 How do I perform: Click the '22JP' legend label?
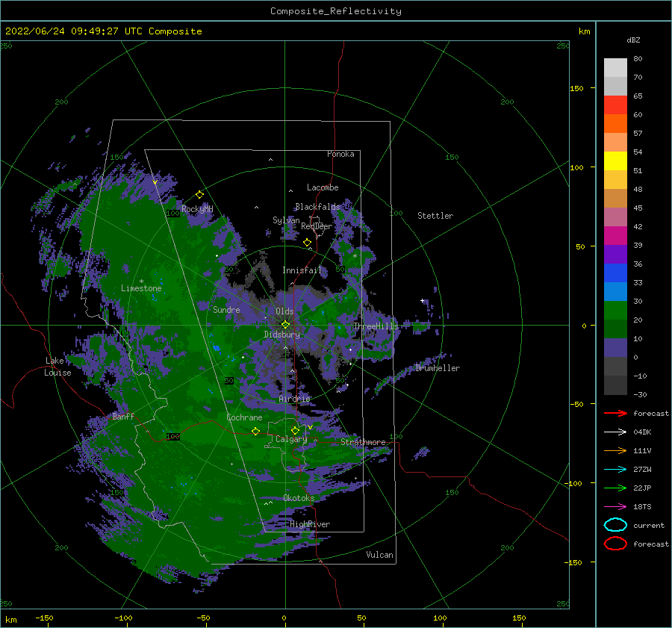click(642, 488)
